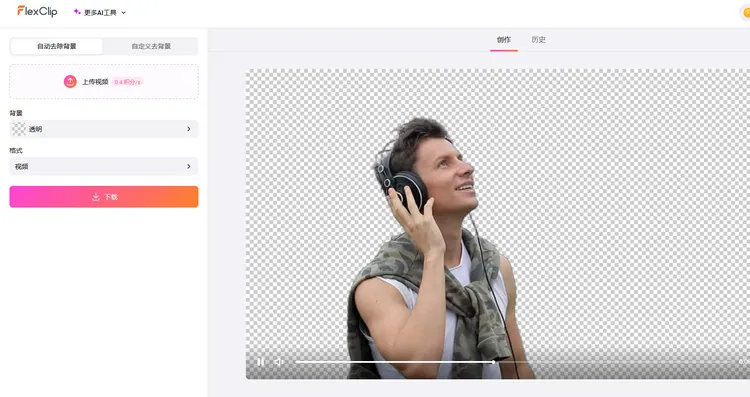Click the 上传视频 upload area

pyautogui.click(x=104, y=82)
